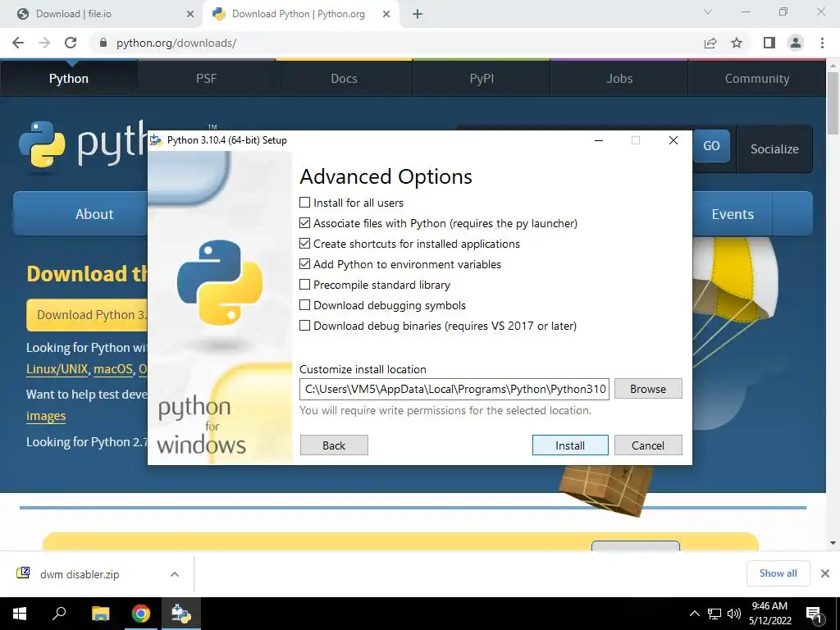Image resolution: width=840 pixels, height=630 pixels.
Task: Enable Precompile standard library
Action: coord(305,285)
